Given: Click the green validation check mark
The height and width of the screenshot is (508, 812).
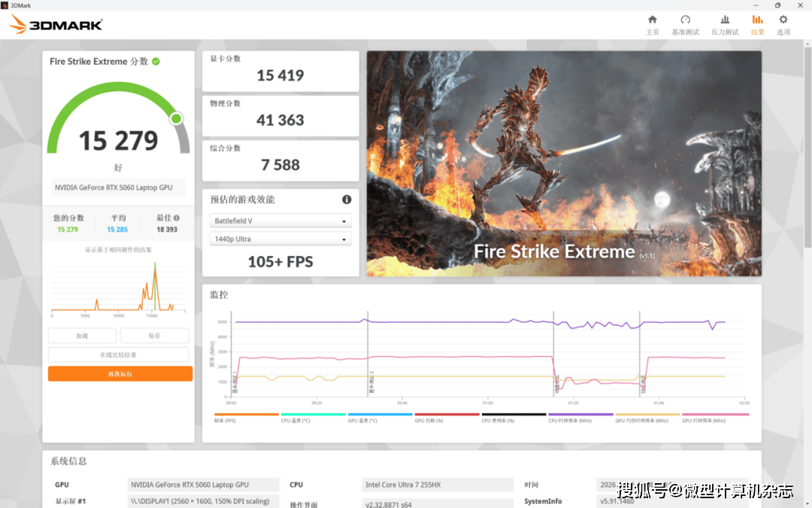Looking at the screenshot, I should pyautogui.click(x=156, y=61).
